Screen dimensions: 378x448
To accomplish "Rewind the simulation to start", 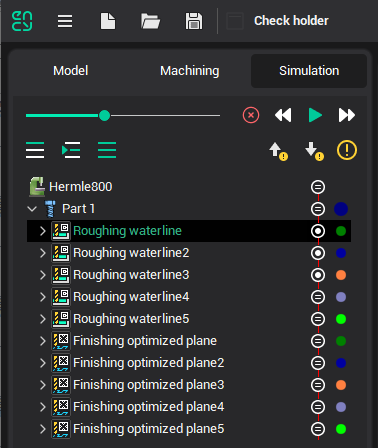I will [283, 115].
